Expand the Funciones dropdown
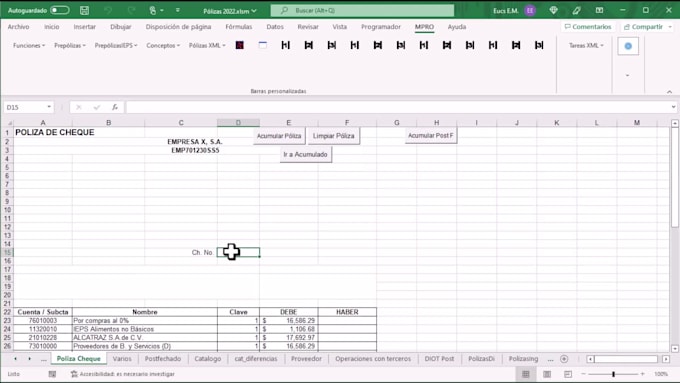This screenshot has height=383, width=680. pyautogui.click(x=29, y=46)
